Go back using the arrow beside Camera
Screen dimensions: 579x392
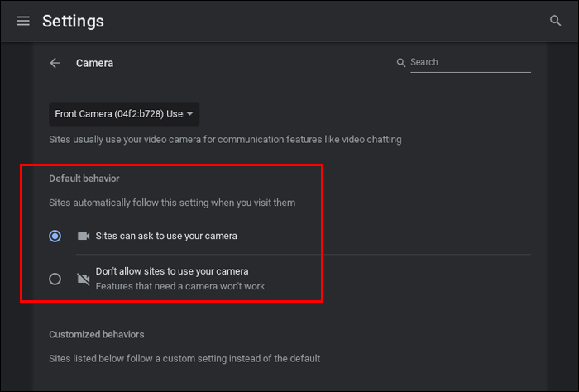point(55,63)
